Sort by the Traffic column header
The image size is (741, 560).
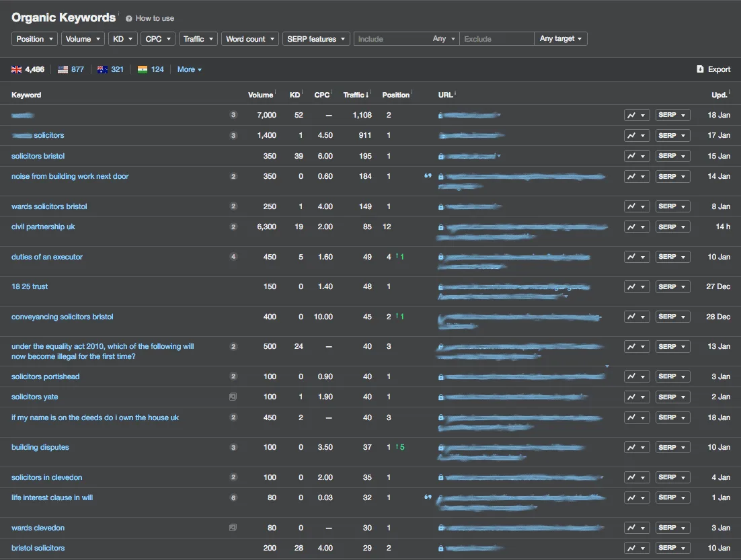(x=356, y=95)
